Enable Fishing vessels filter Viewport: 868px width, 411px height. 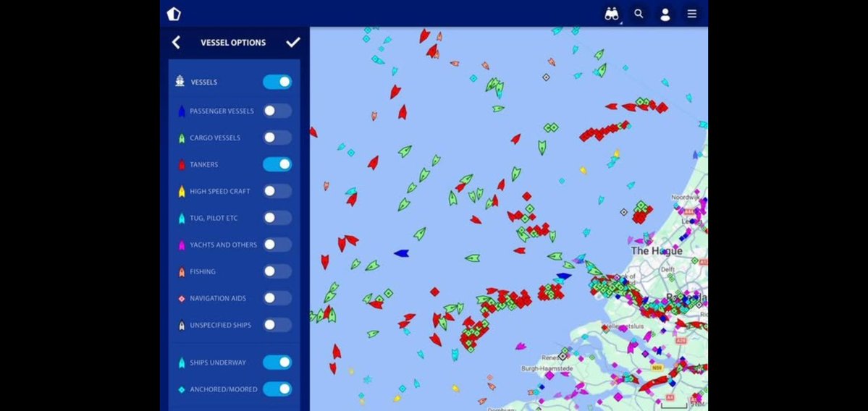277,271
